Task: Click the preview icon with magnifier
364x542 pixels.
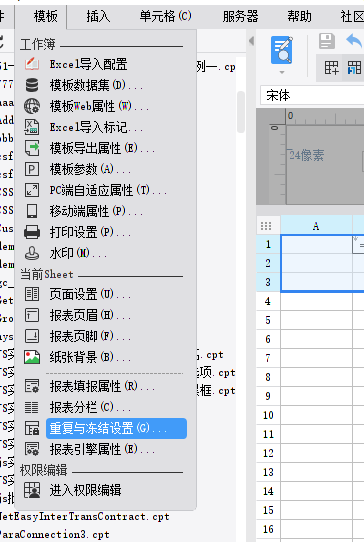Action: [x=282, y=50]
